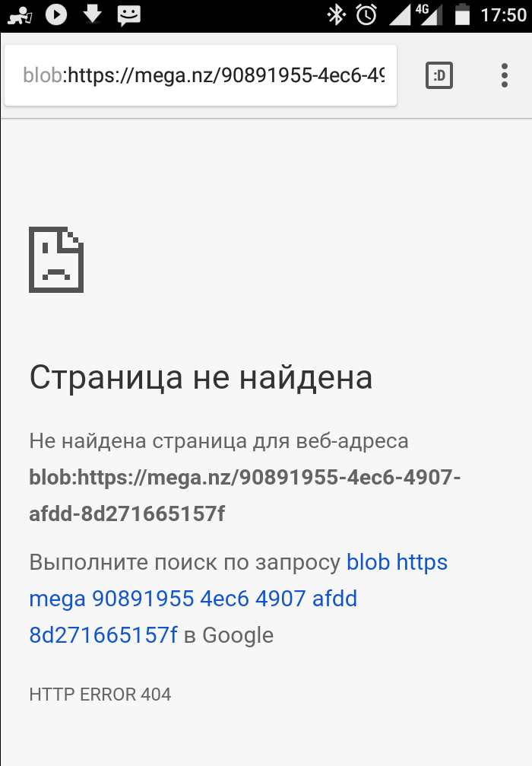
Task: Tap the download arrow notification icon
Action: pos(92,14)
